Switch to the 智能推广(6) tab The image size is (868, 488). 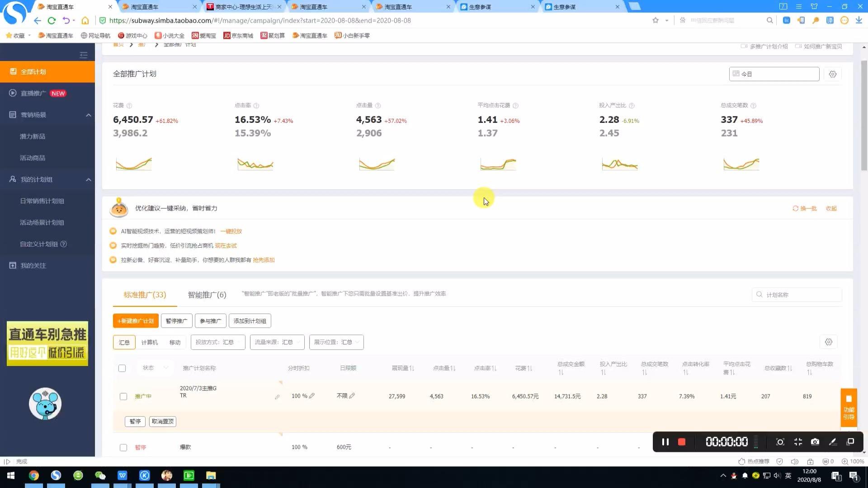pyautogui.click(x=207, y=294)
